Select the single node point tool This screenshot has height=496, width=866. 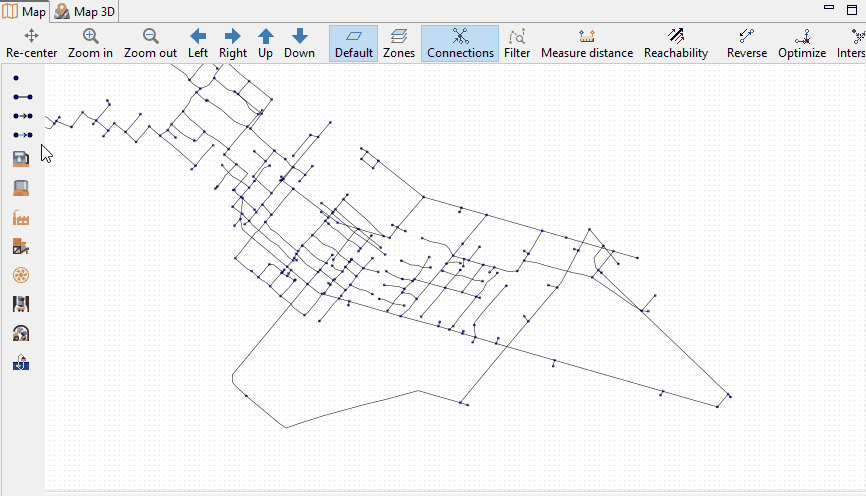pyautogui.click(x=16, y=78)
